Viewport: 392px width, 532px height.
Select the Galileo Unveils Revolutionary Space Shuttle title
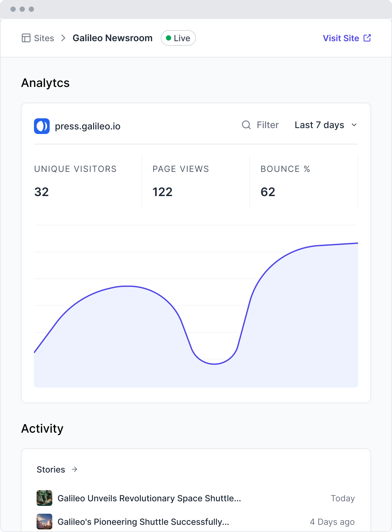(x=149, y=498)
